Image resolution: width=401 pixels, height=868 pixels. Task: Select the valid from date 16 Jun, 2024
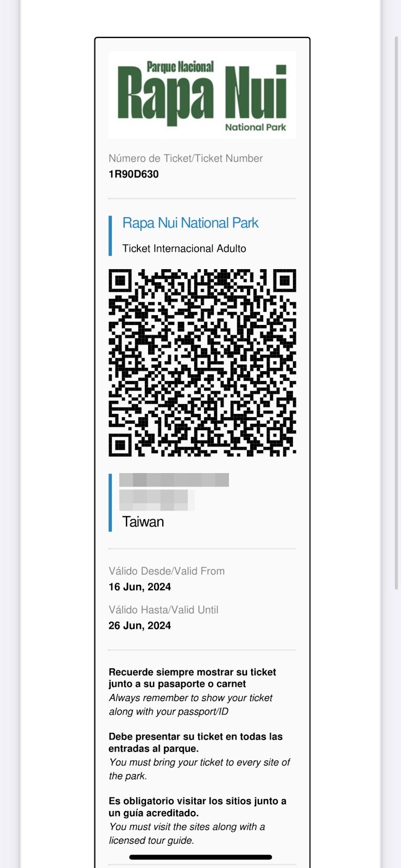[x=139, y=587]
